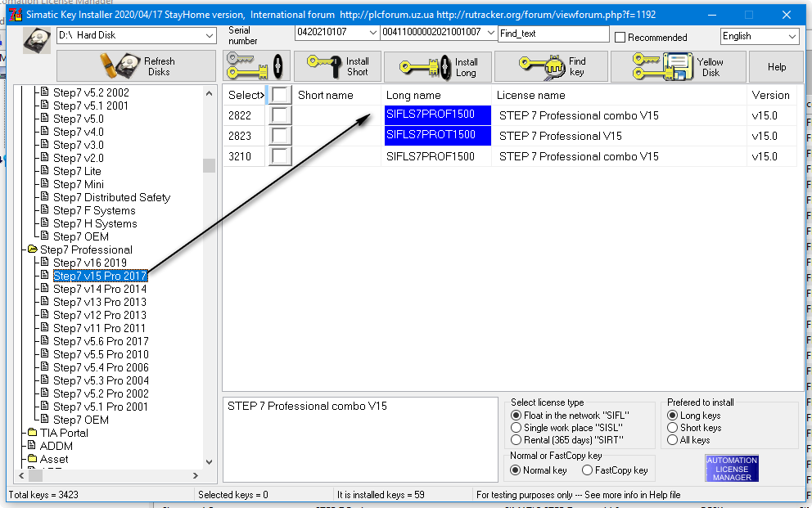The height and width of the screenshot is (508, 812).
Task: Select Step7 v16 2019 in the tree
Action: [x=89, y=263]
